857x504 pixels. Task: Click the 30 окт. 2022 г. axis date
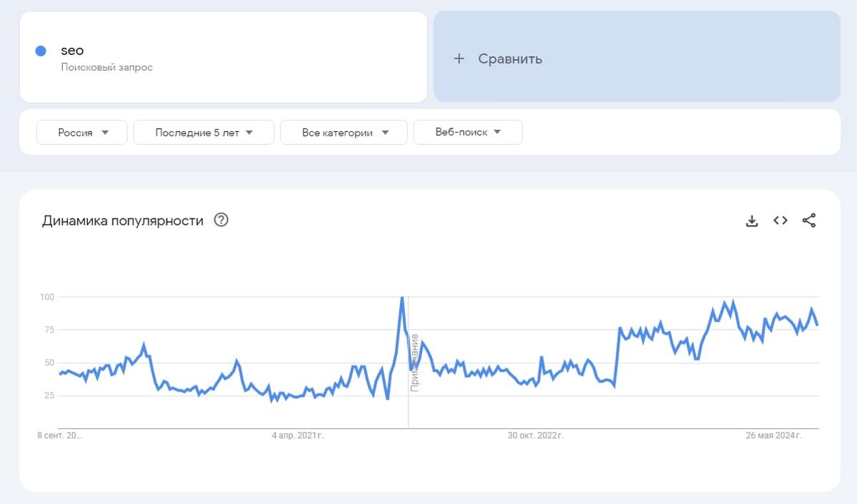click(x=536, y=435)
